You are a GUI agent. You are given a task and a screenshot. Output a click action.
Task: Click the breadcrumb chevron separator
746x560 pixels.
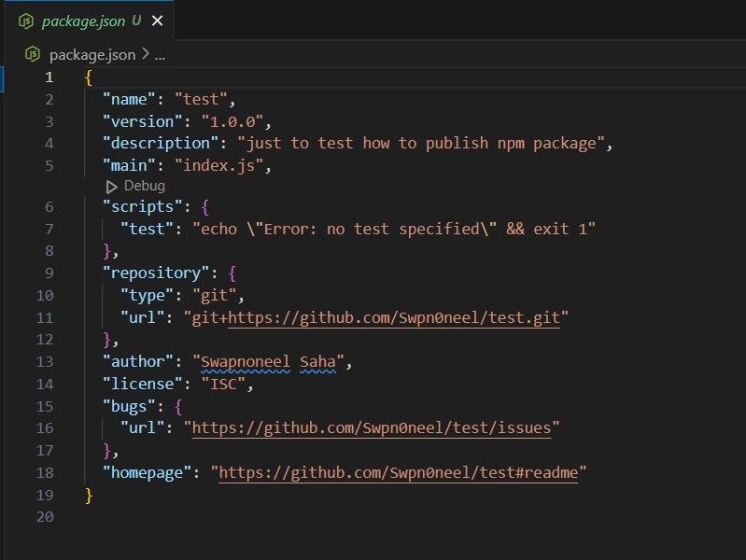point(146,54)
